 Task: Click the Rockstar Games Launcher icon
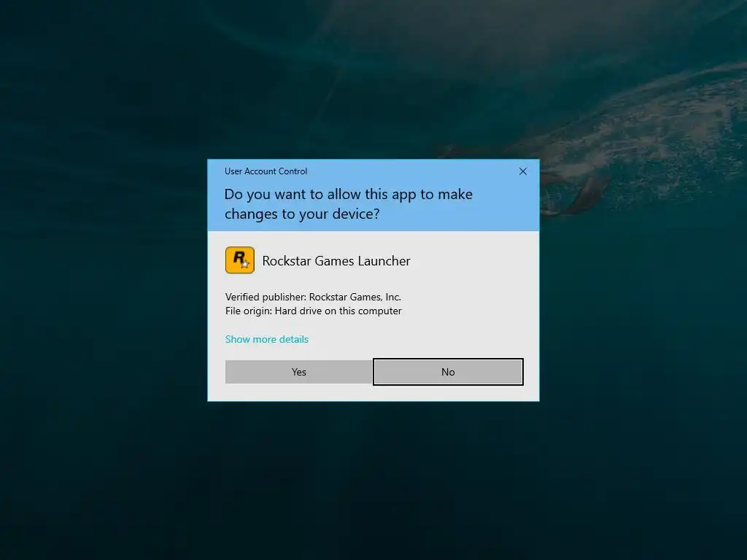click(x=239, y=260)
